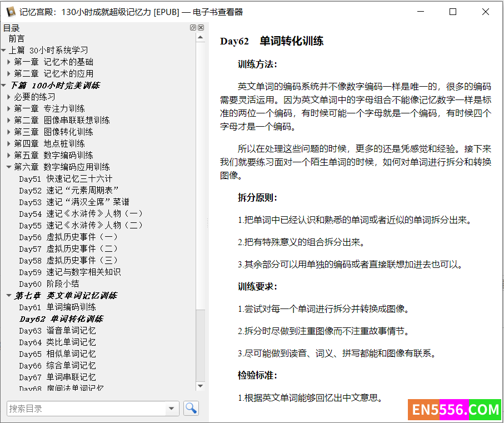Click the TOC scrollbar up arrow
504x423 pixels.
200,38
